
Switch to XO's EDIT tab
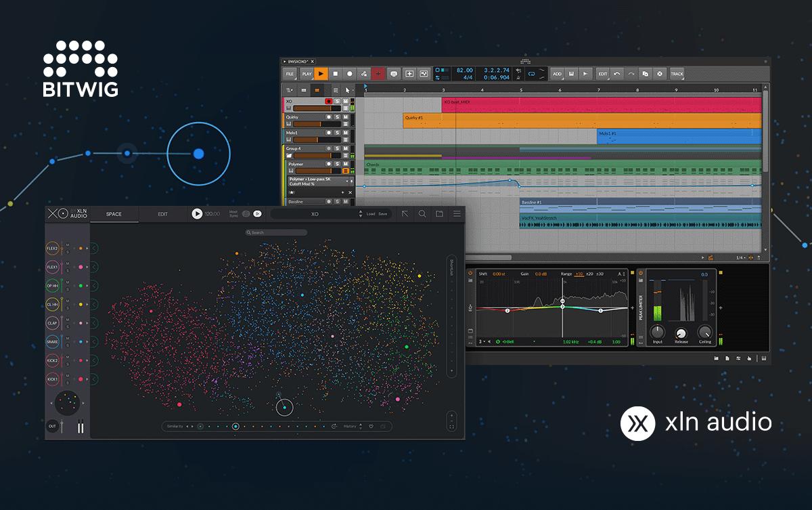pos(163,214)
